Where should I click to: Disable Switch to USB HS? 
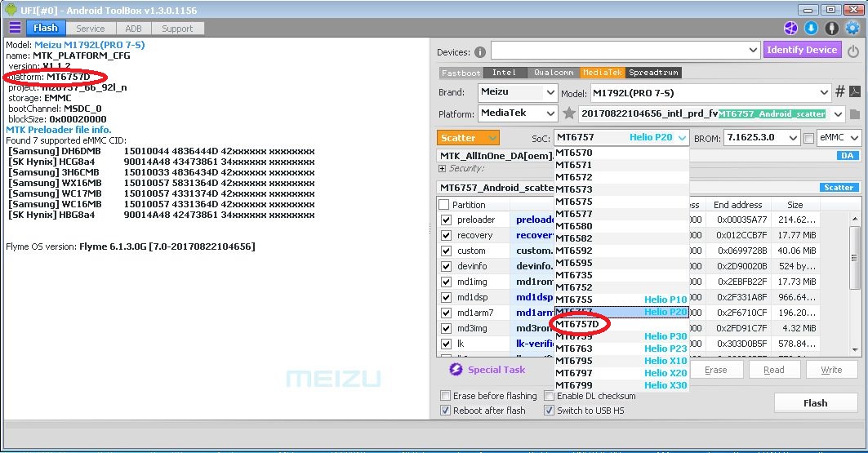[x=549, y=411]
